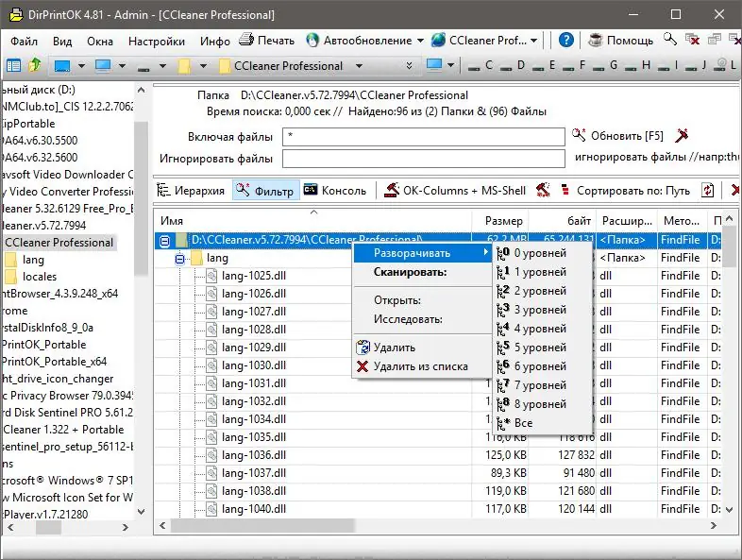The height and width of the screenshot is (560, 742).
Task: Select 8 уровней expand level
Action: click(x=543, y=404)
